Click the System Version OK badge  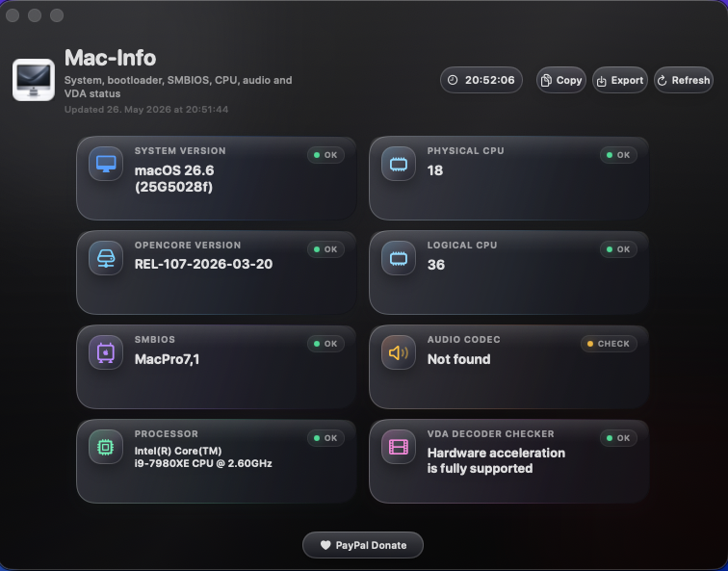(325, 155)
